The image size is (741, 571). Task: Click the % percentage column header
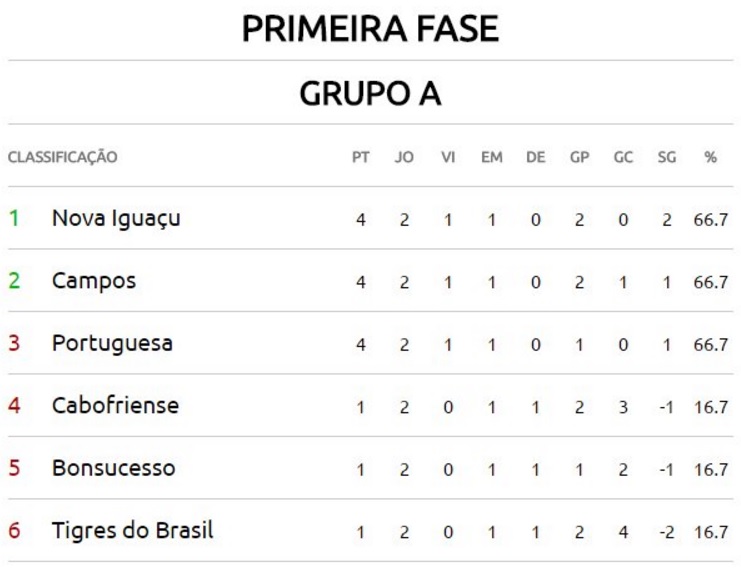[710, 157]
